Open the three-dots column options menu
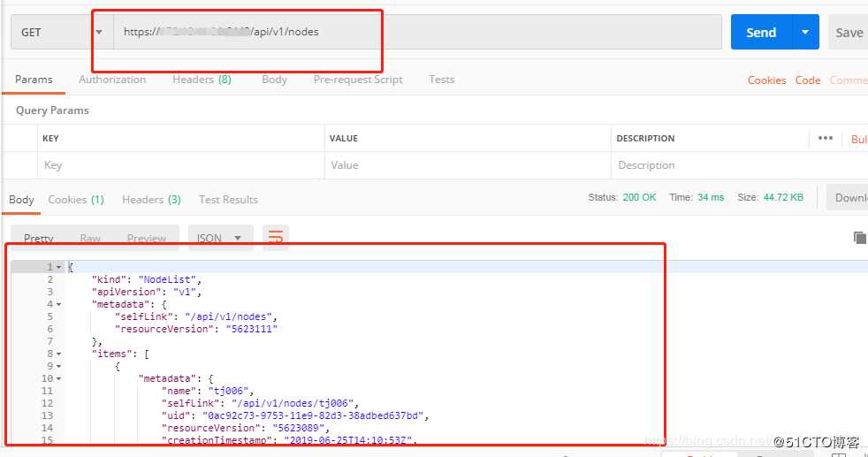The width and height of the screenshot is (868, 457). coord(826,138)
